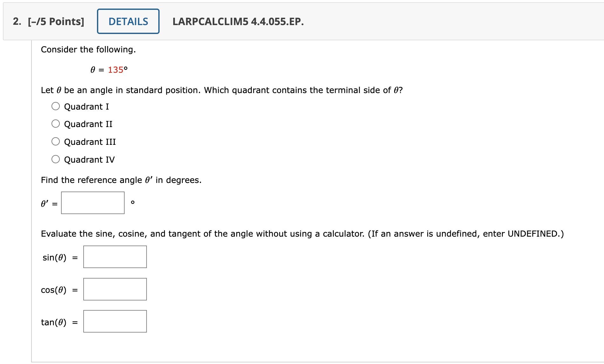Click the Consider the following text
This screenshot has width=604, height=364.
(x=88, y=49)
